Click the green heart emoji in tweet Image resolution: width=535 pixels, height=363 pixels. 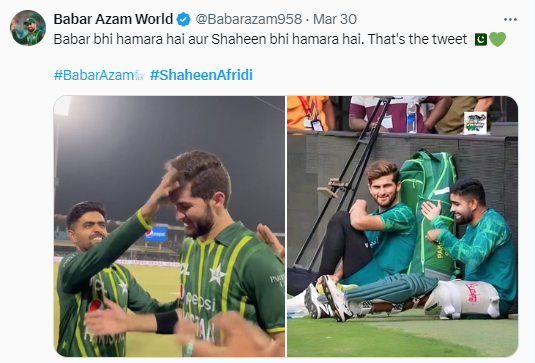pos(497,40)
